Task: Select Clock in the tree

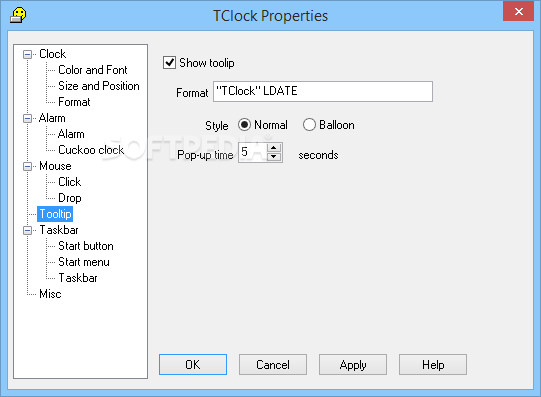Action: tap(52, 54)
